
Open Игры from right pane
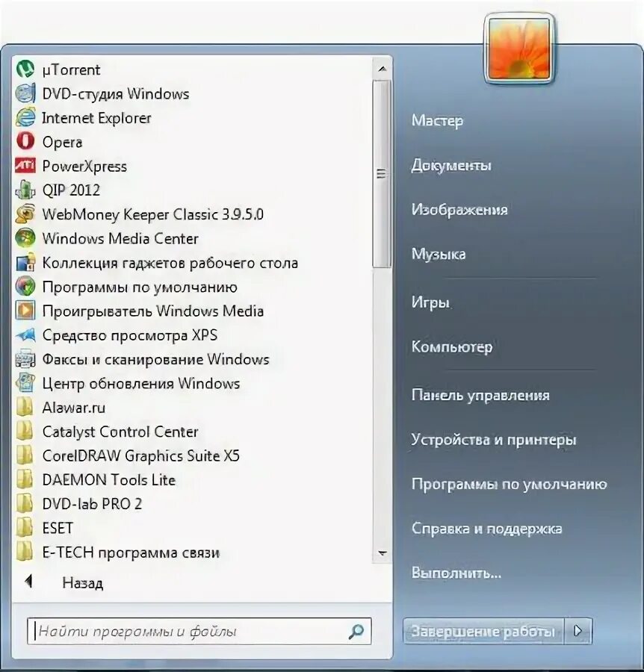(x=430, y=302)
